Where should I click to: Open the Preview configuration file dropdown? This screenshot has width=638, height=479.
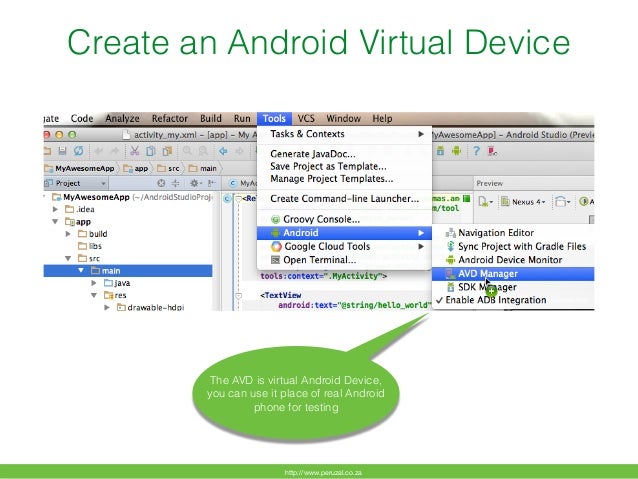coord(485,202)
